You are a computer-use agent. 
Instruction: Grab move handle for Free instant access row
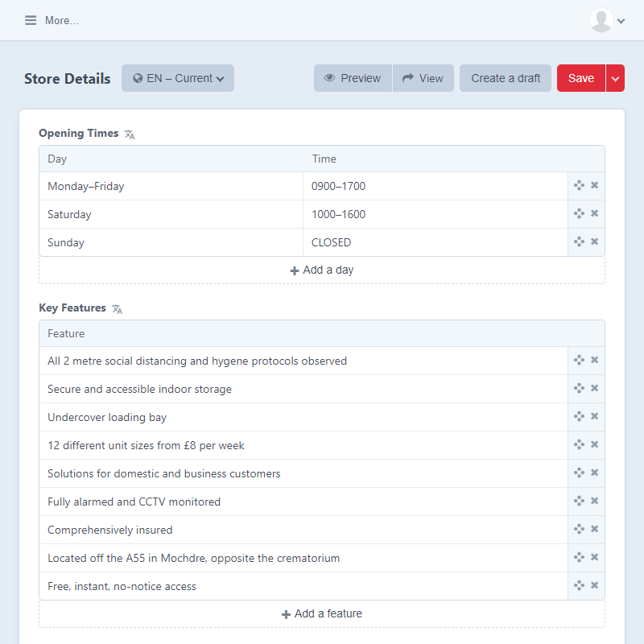click(579, 585)
